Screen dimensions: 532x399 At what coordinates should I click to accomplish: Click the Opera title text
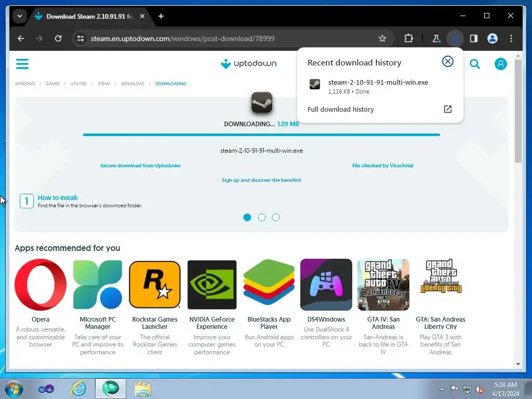click(41, 320)
